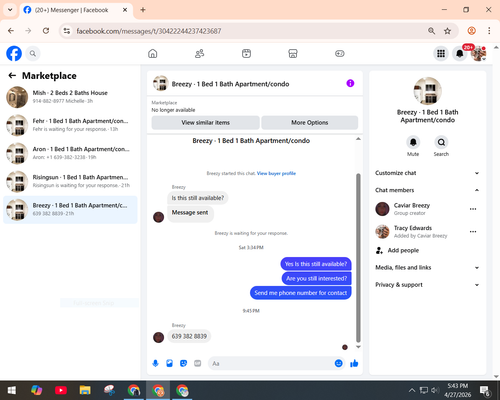Screen dimensions: 500x400
Task: Click the Search icon in chat details
Action: (x=441, y=142)
